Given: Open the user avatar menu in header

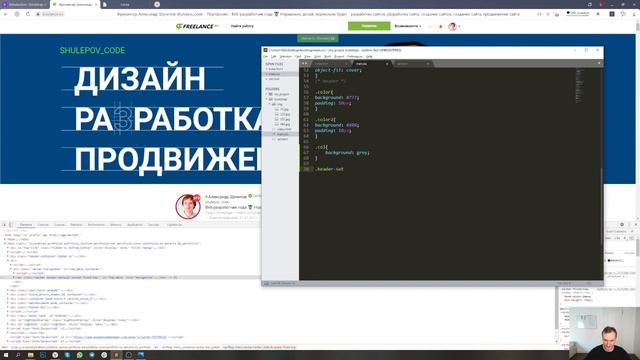Looking at the screenshot, I should 452,26.
